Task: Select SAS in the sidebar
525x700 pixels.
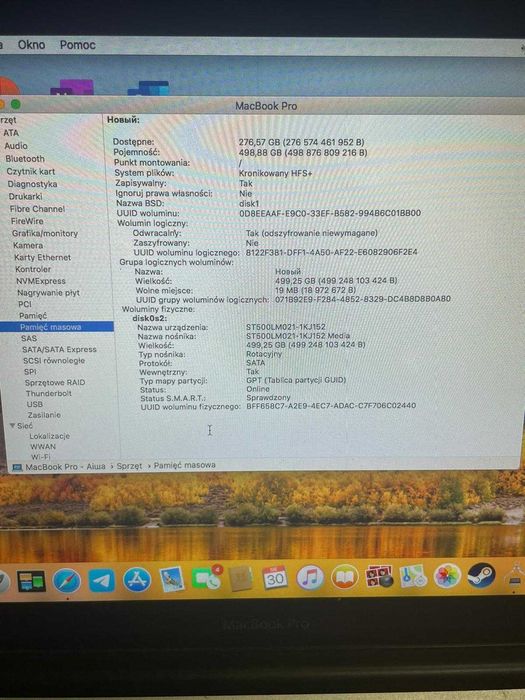Action: [x=29, y=338]
